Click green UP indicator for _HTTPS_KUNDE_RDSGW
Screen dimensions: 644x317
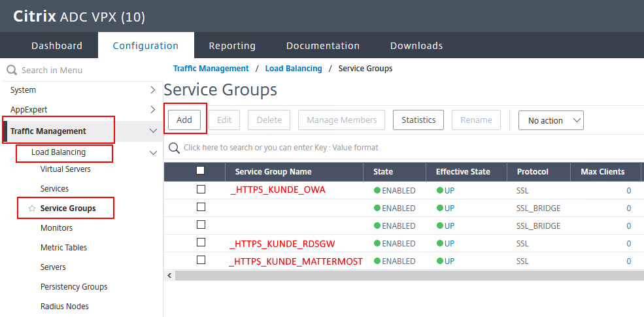[440, 244]
